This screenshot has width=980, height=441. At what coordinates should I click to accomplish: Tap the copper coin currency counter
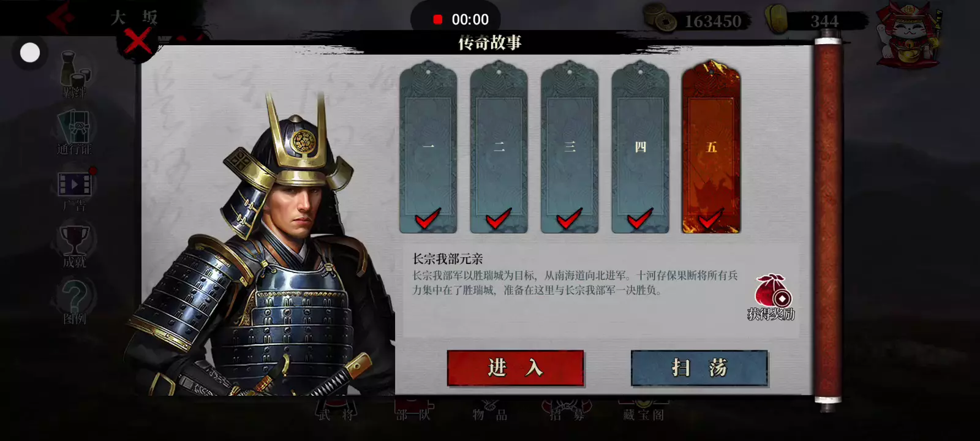[696, 21]
